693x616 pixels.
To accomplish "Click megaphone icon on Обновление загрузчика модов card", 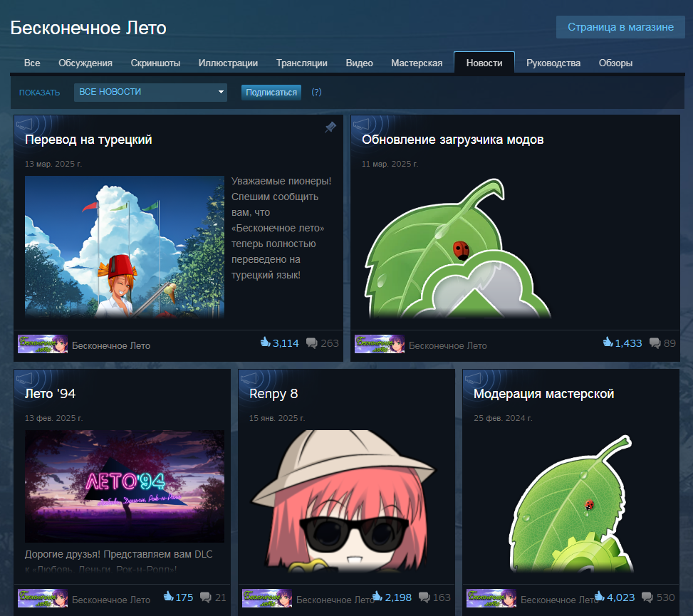I will pyautogui.click(x=361, y=124).
